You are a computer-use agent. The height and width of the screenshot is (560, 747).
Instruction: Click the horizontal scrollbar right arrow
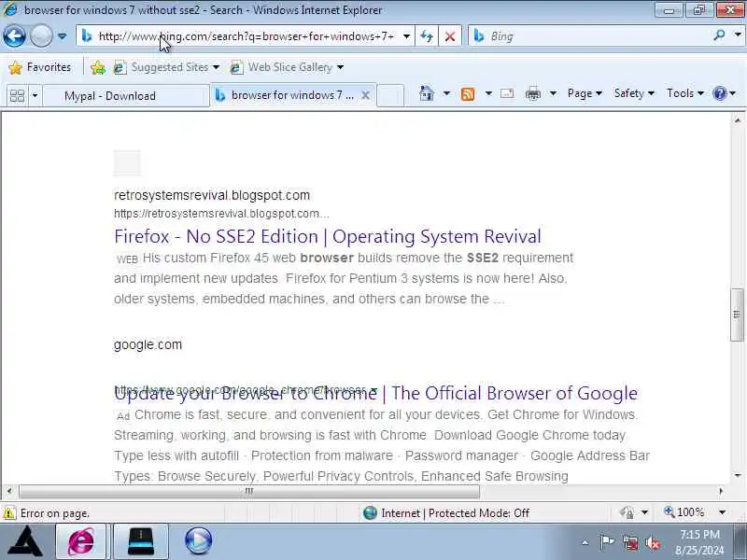721,491
